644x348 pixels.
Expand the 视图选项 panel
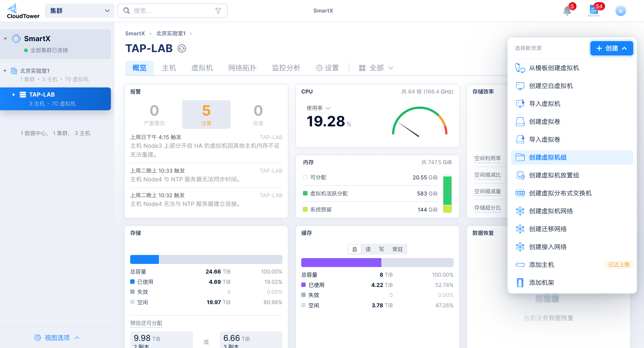point(57,337)
